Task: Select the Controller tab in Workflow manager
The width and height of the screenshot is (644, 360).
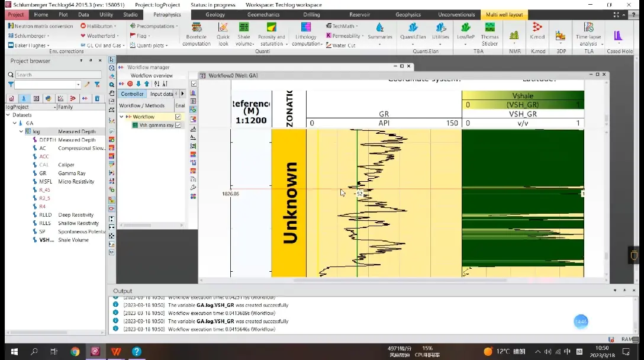Action: (x=132, y=94)
